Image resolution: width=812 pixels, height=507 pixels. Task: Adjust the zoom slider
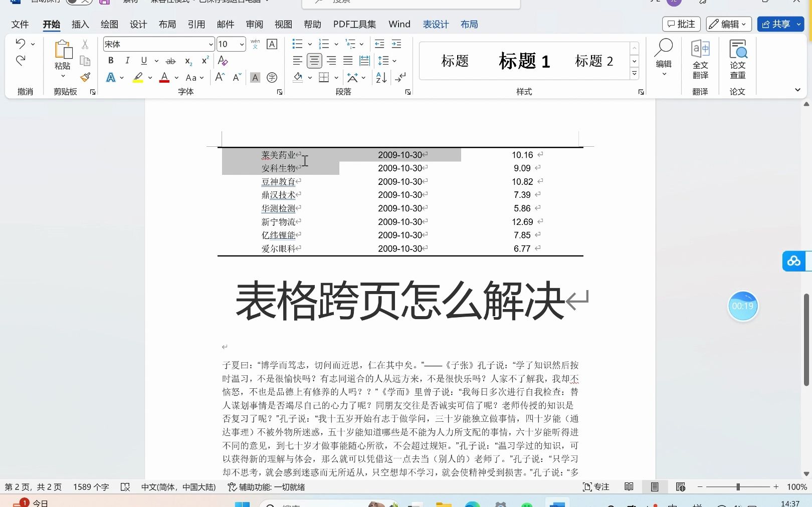click(738, 486)
